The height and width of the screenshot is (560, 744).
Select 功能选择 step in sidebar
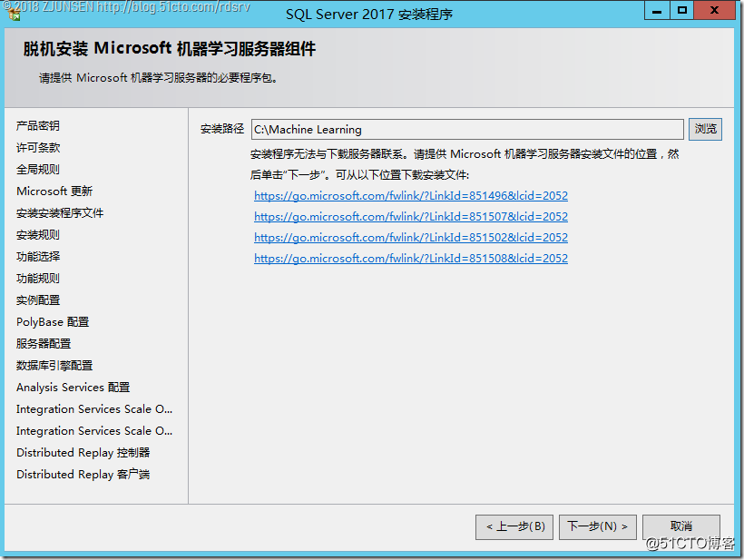click(x=38, y=257)
